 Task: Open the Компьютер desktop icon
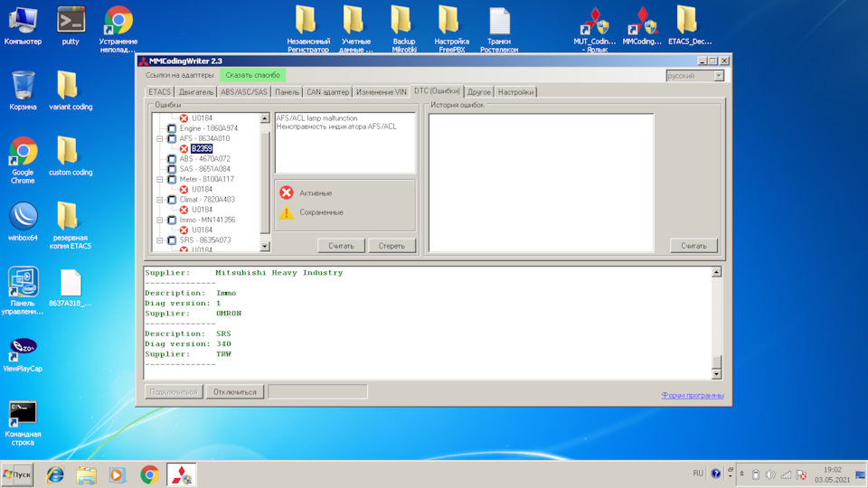click(23, 25)
